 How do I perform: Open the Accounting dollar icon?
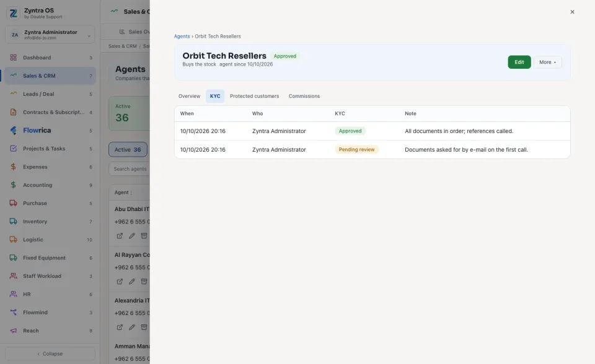[13, 185]
